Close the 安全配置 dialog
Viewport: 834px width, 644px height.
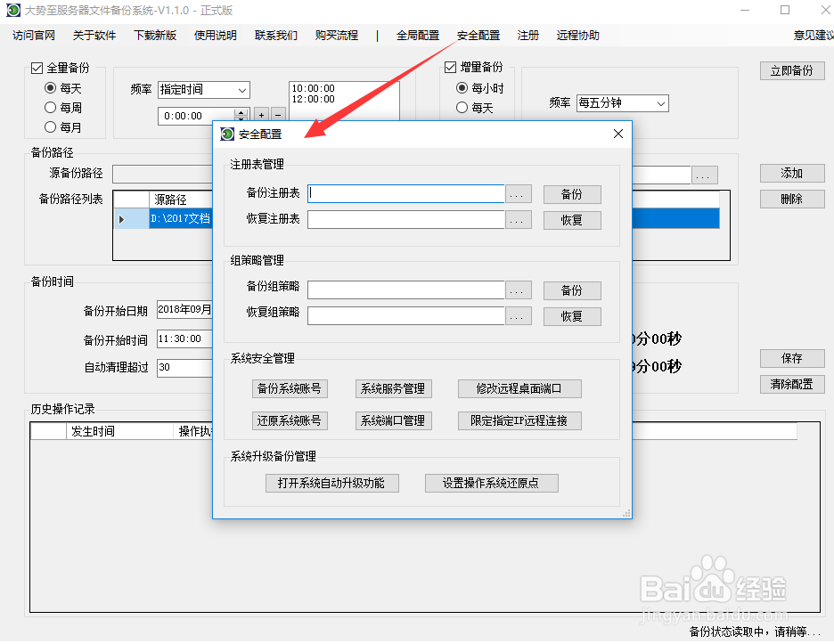[x=618, y=134]
